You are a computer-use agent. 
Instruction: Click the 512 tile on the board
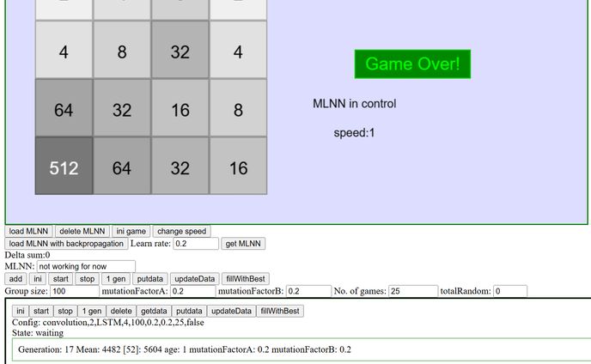pos(64,168)
